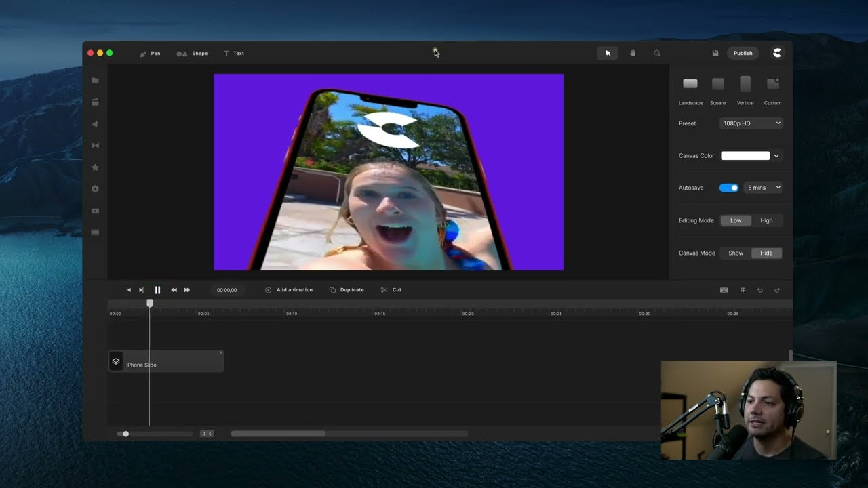Click the Duplicate button
868x488 pixels.
point(347,290)
